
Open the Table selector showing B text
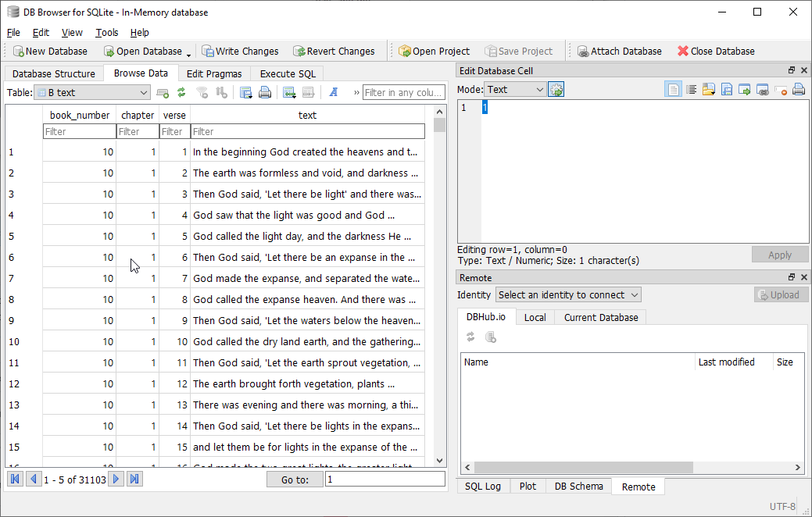click(x=91, y=91)
